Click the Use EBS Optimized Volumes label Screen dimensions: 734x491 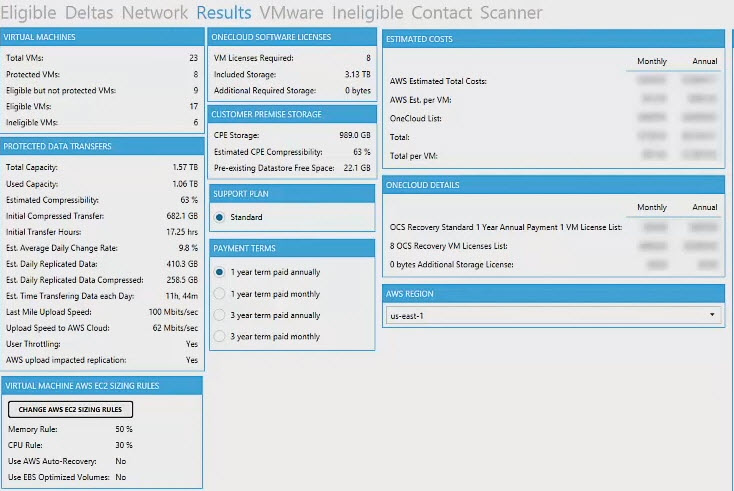[x=59, y=477]
